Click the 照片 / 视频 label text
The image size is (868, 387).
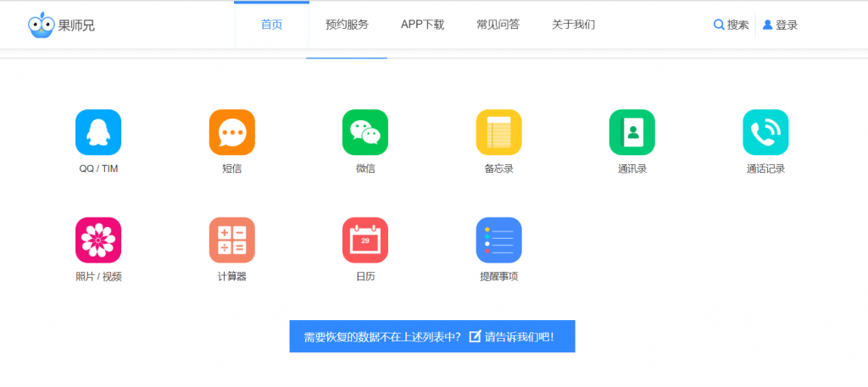pyautogui.click(x=98, y=277)
